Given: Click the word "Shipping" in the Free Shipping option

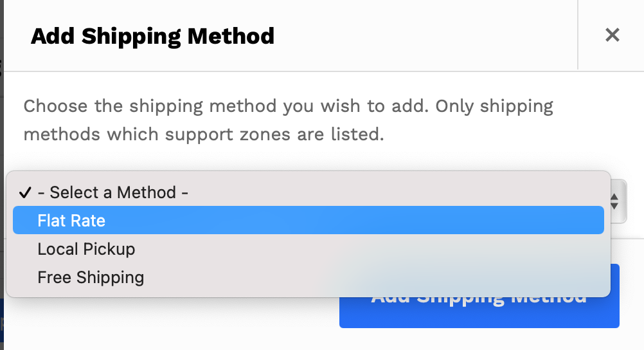Looking at the screenshot, I should 110,277.
